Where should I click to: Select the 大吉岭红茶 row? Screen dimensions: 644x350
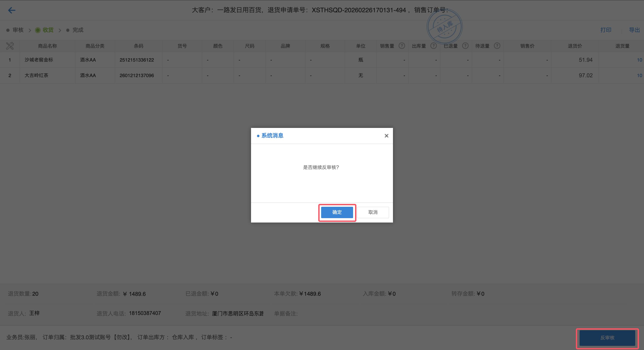[37, 76]
